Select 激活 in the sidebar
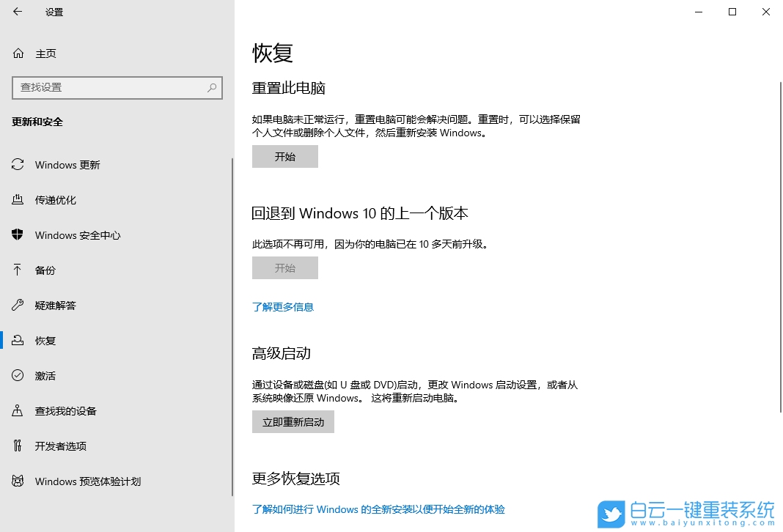This screenshot has width=783, height=532. 45,375
